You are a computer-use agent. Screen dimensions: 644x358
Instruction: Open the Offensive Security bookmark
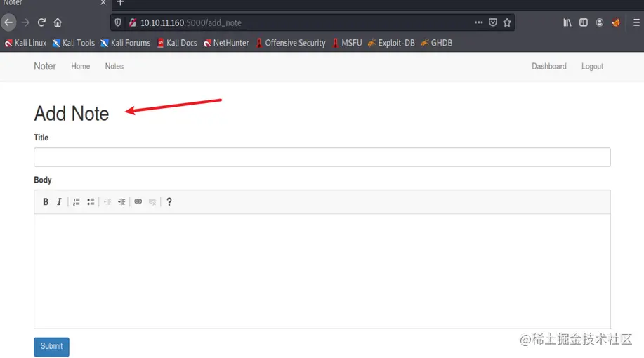[x=290, y=43]
